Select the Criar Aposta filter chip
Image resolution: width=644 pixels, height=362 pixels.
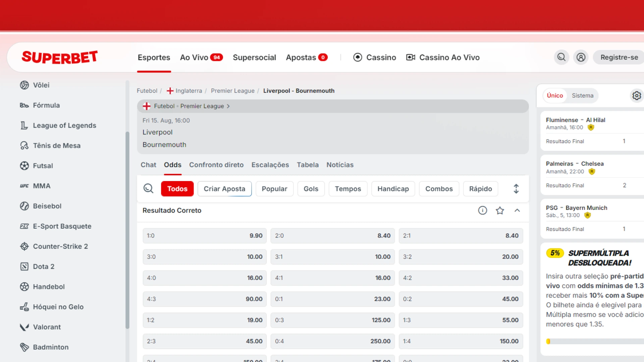point(224,189)
